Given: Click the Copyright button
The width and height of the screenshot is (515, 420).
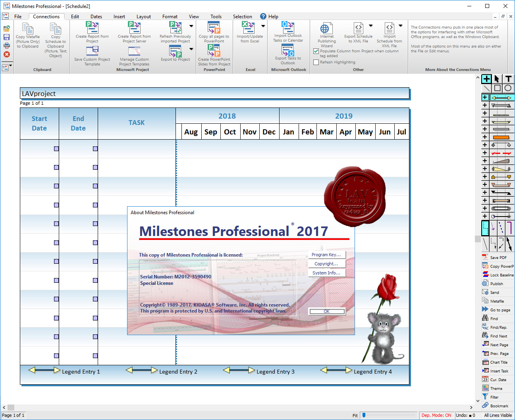Looking at the screenshot, I should click(x=327, y=264).
